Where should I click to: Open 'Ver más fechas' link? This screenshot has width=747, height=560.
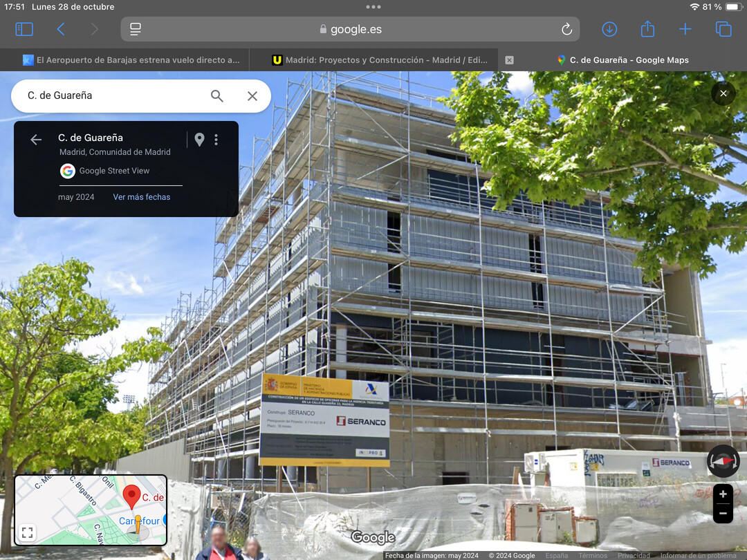pyautogui.click(x=142, y=196)
